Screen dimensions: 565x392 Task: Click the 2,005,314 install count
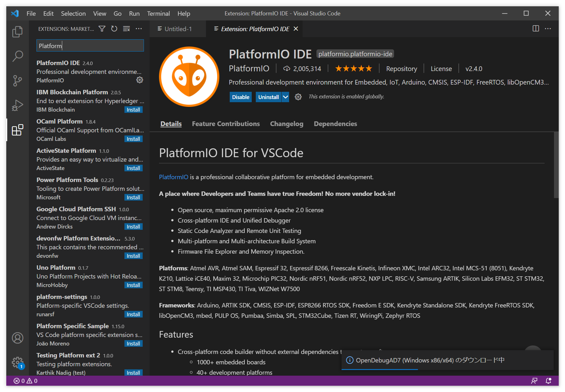click(x=302, y=69)
